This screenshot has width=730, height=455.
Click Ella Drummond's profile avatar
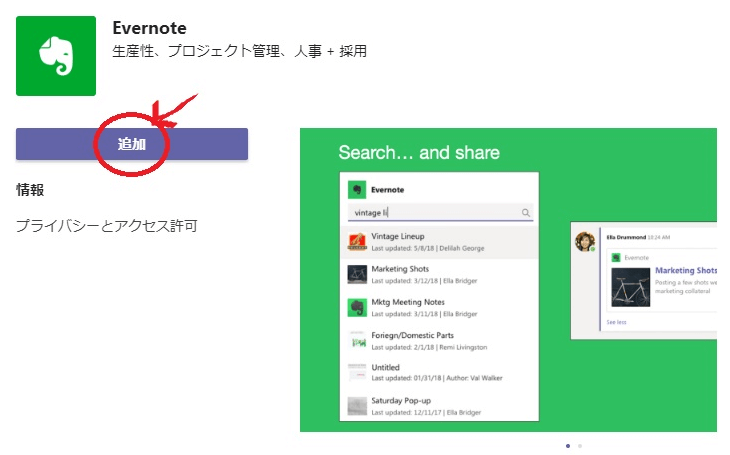pyautogui.click(x=585, y=242)
